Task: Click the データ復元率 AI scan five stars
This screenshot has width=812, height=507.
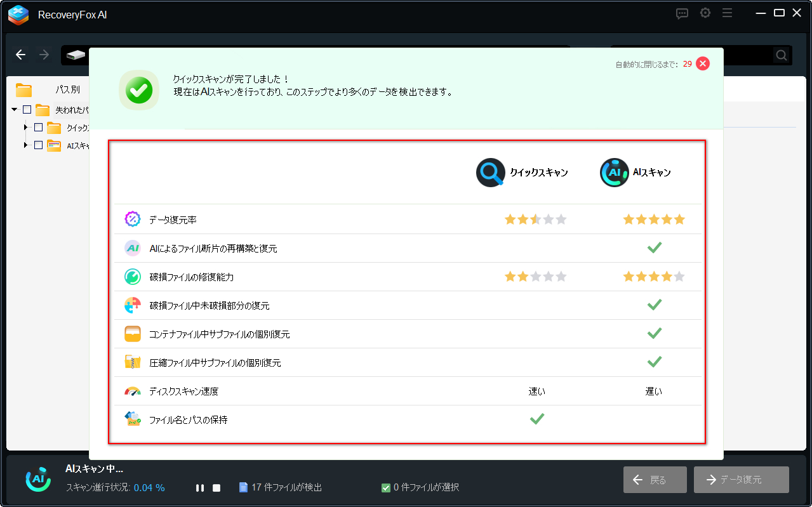Action: 654,220
